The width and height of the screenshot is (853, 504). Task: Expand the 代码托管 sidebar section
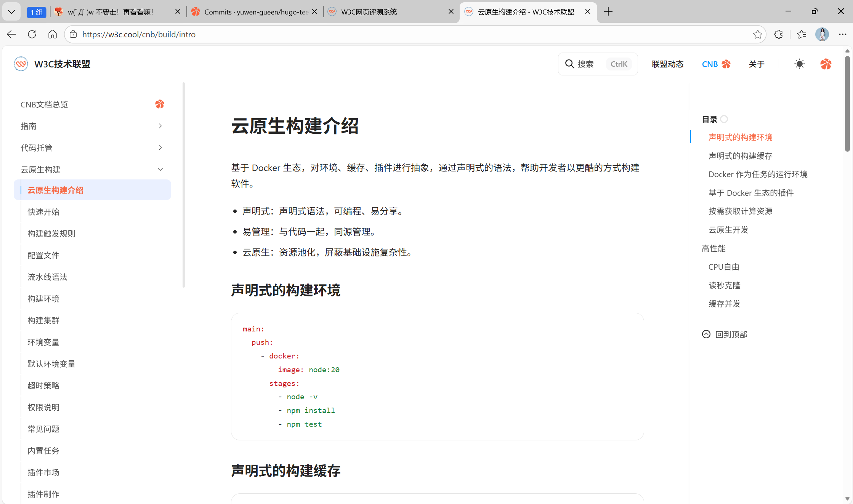pos(160,148)
